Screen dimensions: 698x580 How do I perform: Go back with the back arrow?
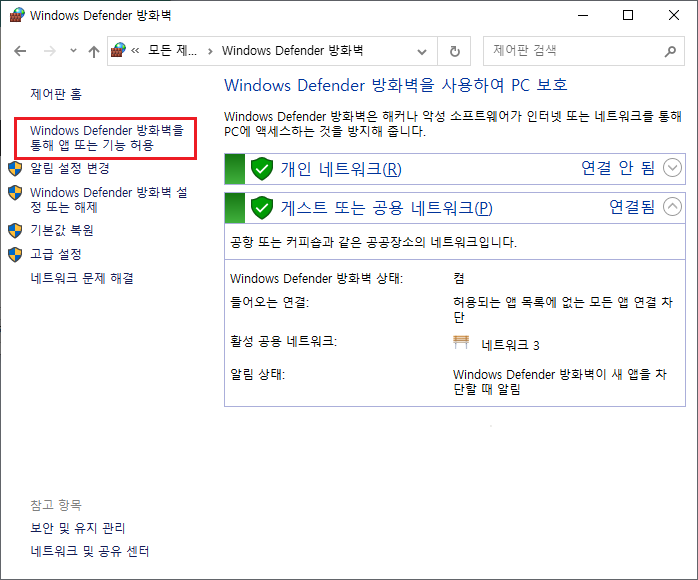pos(20,51)
